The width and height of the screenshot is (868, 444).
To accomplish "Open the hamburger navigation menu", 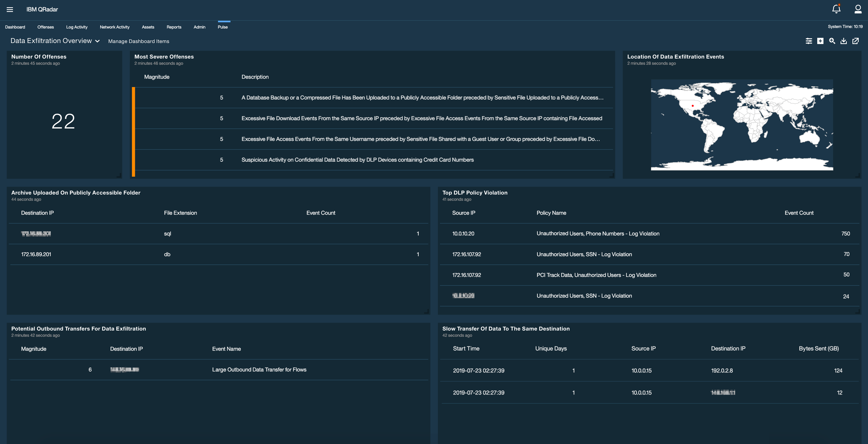I will coord(10,9).
